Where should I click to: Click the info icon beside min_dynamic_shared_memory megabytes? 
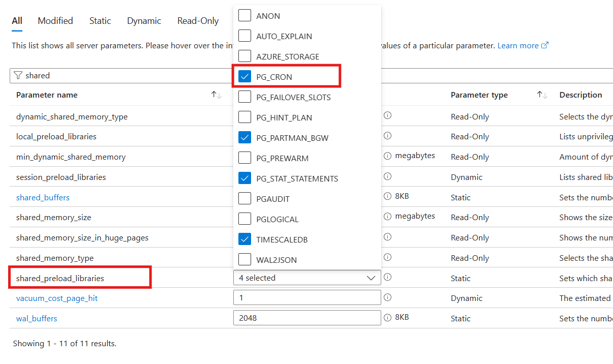(x=387, y=157)
